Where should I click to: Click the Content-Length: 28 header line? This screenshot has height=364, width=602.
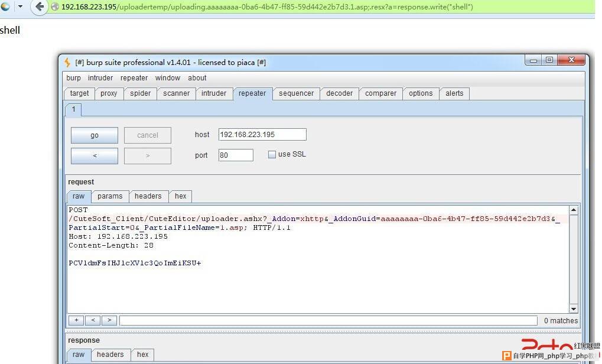(x=111, y=245)
